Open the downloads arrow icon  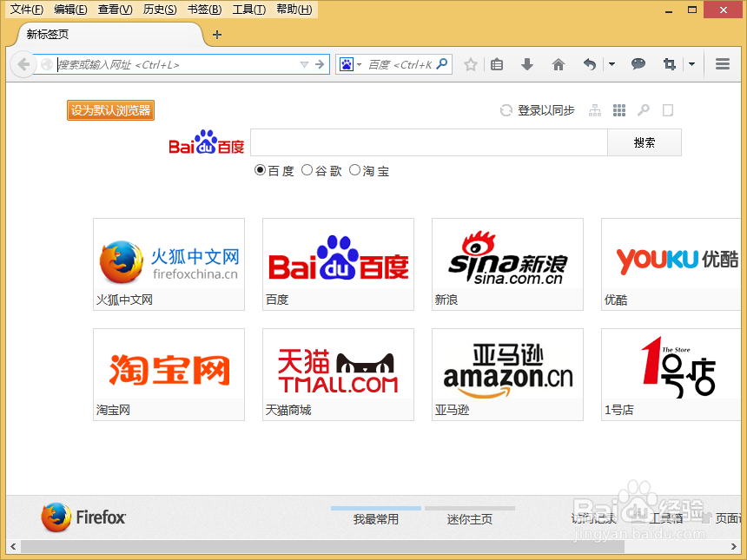click(x=527, y=64)
